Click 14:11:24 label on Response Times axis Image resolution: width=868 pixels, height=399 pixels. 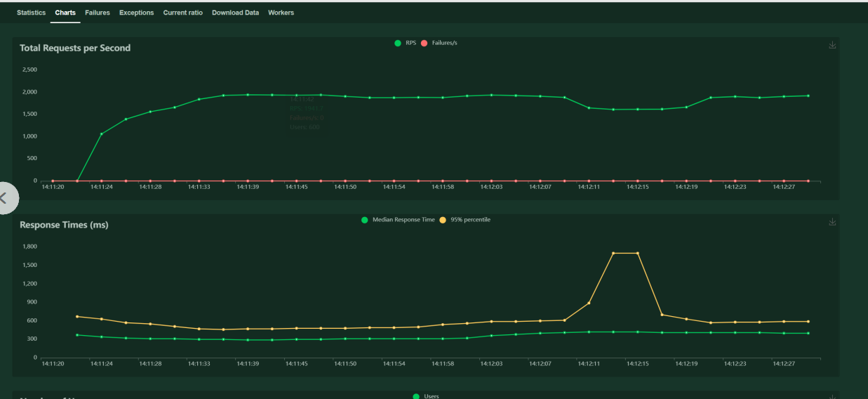(102, 364)
